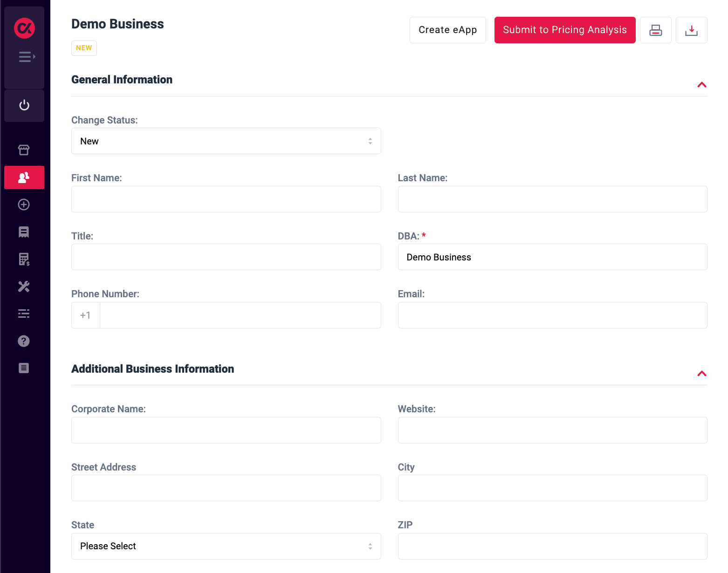
Task: Open the storefront icon in sidebar
Action: point(24,150)
